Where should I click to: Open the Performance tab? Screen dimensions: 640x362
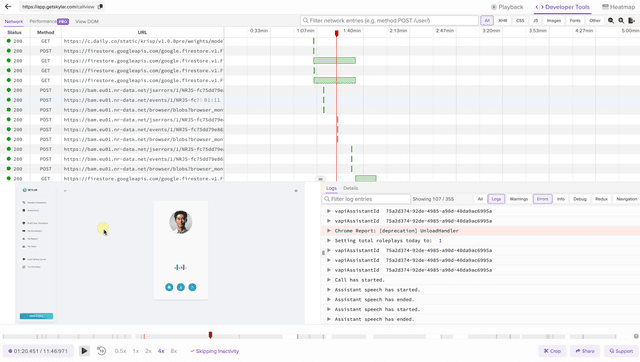[x=43, y=21]
